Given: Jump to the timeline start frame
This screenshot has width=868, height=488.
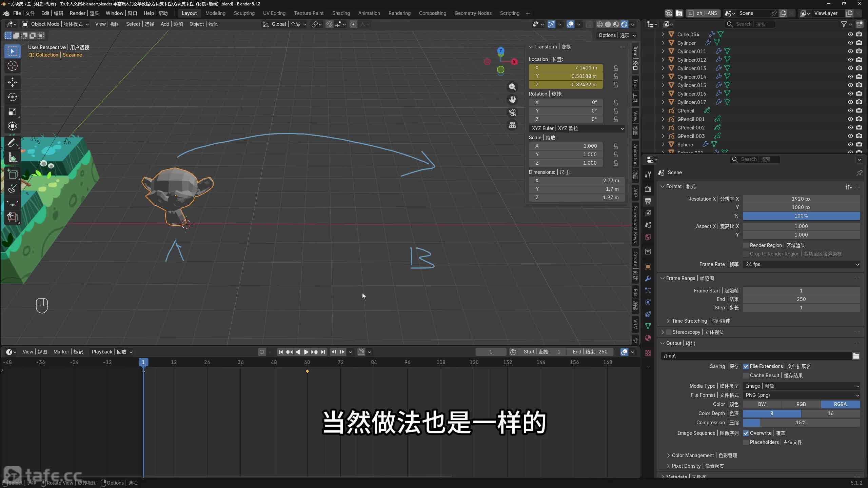Looking at the screenshot, I should [x=280, y=352].
